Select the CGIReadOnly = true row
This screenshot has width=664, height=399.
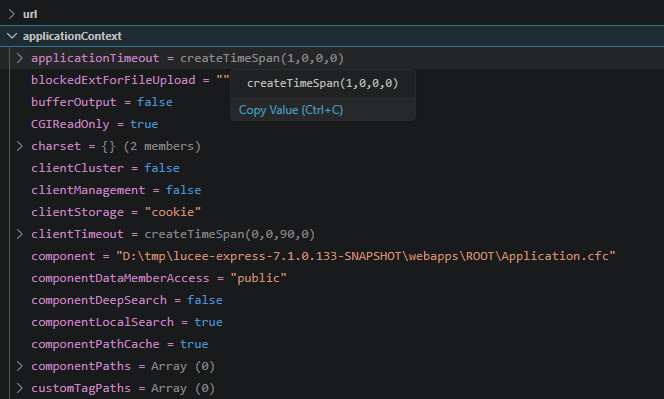pos(332,124)
